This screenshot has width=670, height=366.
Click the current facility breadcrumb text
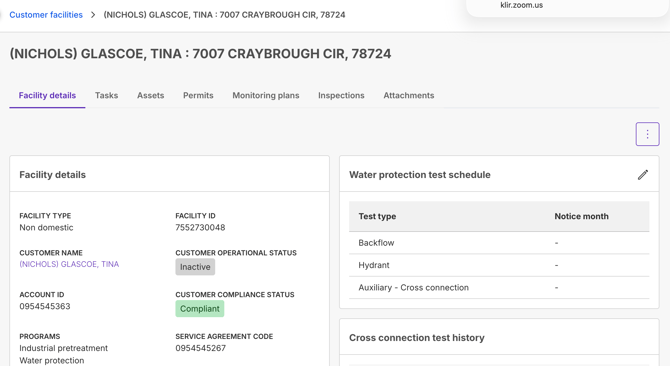(x=224, y=15)
